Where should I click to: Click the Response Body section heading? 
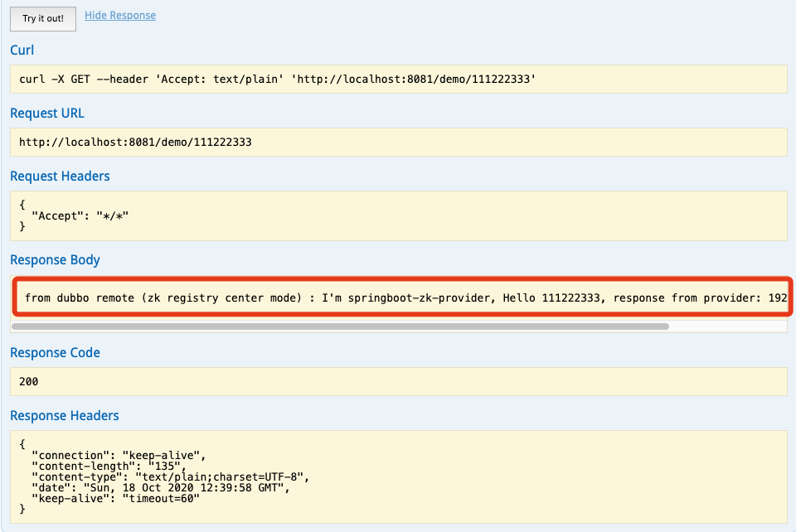click(x=55, y=259)
